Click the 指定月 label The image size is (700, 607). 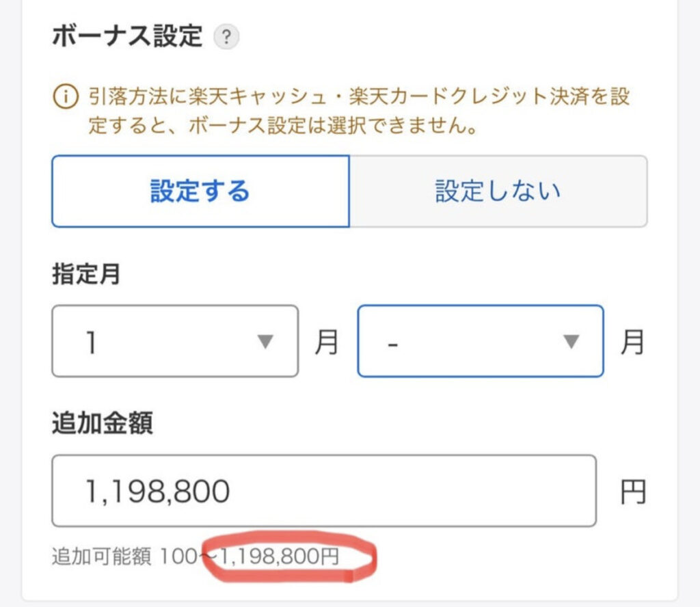86,273
